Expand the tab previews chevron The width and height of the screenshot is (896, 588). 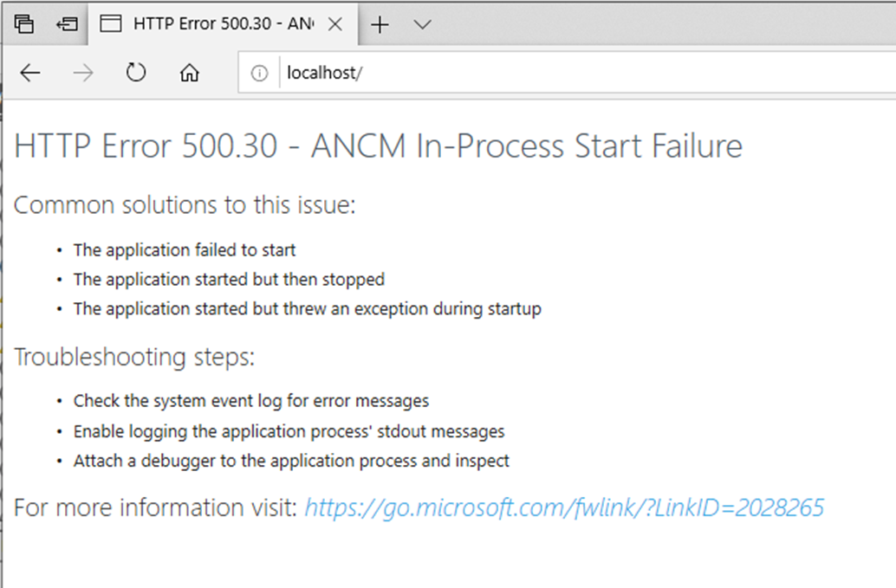pyautogui.click(x=422, y=24)
